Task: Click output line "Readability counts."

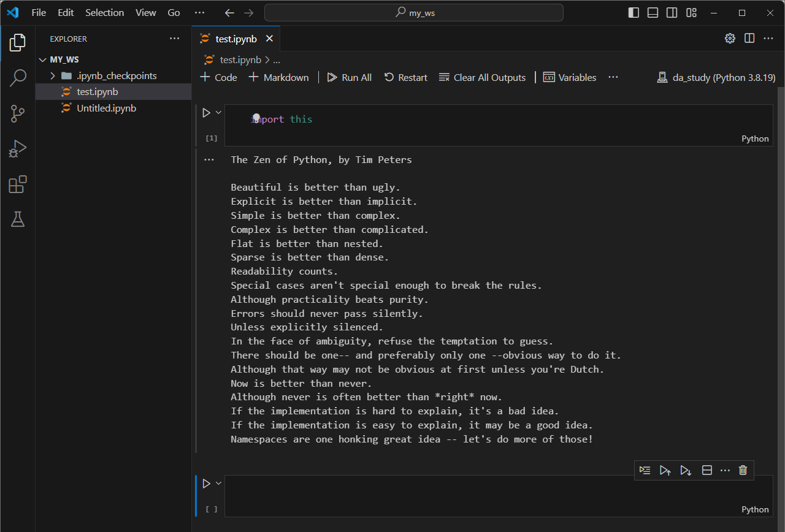Action: [x=285, y=271]
